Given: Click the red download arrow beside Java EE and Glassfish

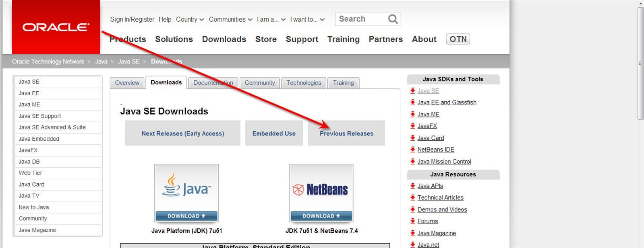Looking at the screenshot, I should pos(412,102).
